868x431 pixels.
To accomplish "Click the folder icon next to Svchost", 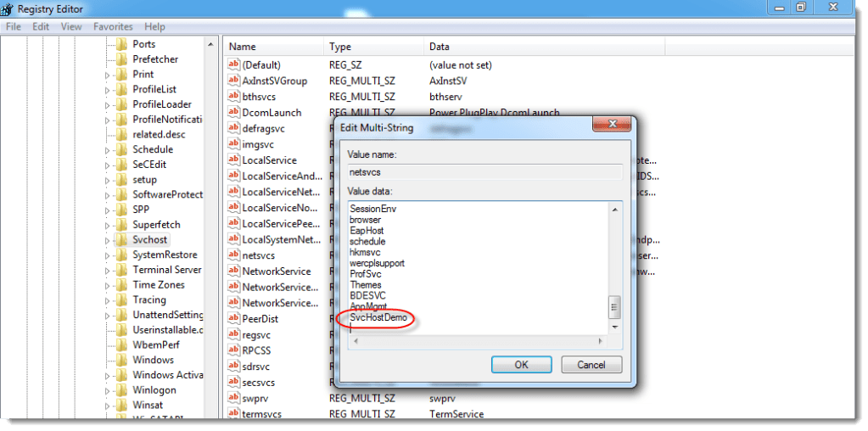I will [120, 240].
